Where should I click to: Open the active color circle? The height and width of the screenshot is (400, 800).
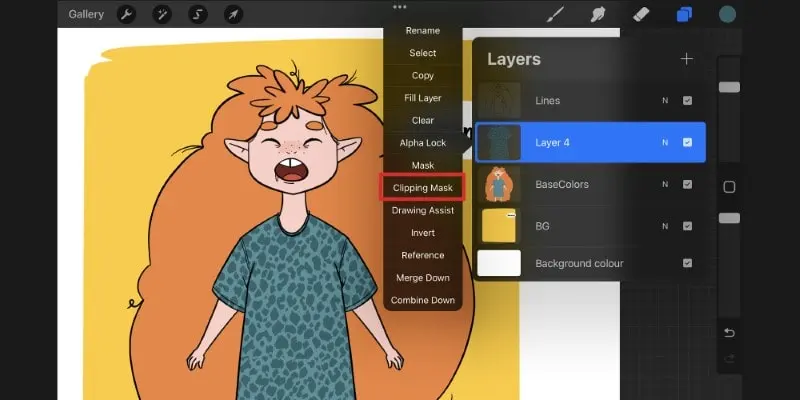click(728, 14)
